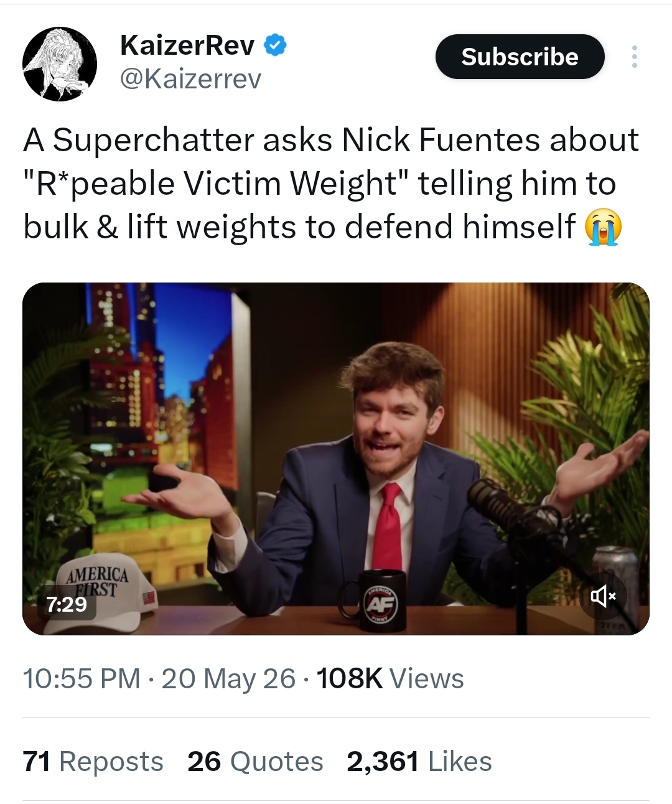The height and width of the screenshot is (804, 672).
Task: Play the embedded video thumbnail
Action: tap(336, 459)
